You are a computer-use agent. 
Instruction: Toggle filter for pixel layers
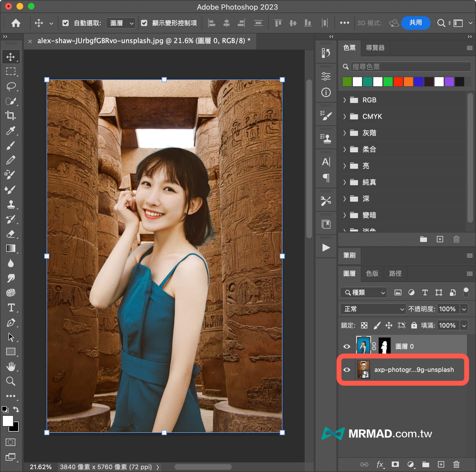click(x=398, y=292)
